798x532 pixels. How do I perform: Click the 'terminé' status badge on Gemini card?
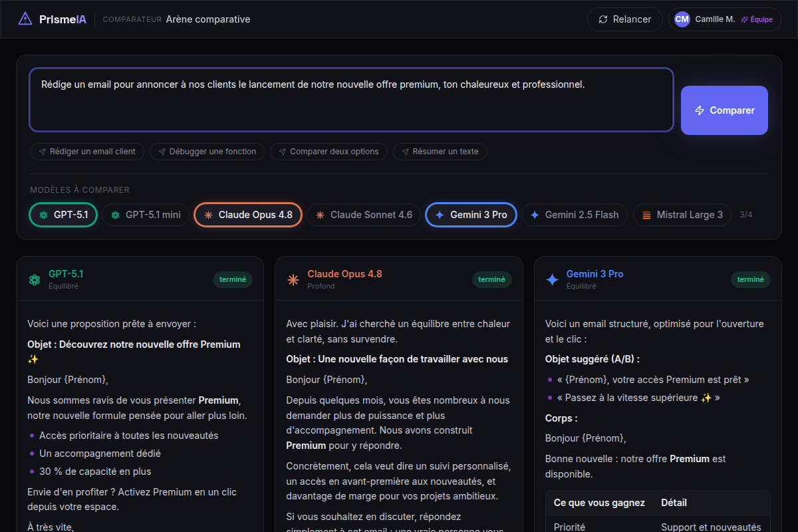tap(751, 280)
